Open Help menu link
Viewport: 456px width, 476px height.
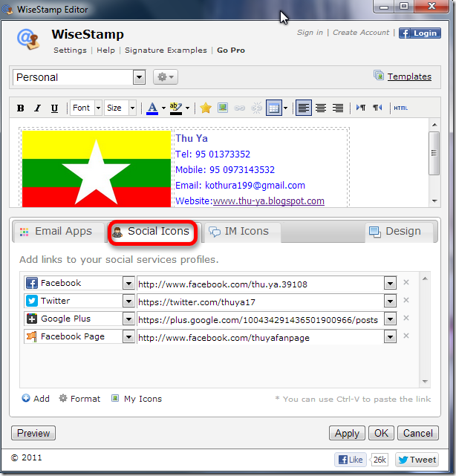click(x=106, y=50)
